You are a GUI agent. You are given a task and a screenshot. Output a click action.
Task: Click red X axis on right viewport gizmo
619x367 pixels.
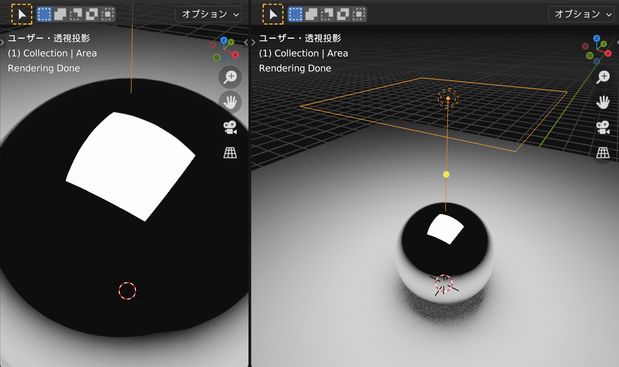click(608, 53)
